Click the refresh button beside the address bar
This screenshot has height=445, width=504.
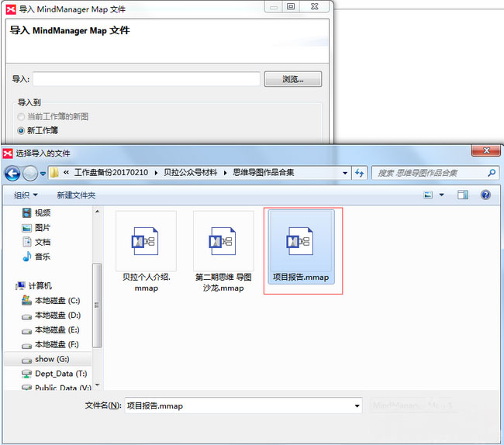pos(359,173)
